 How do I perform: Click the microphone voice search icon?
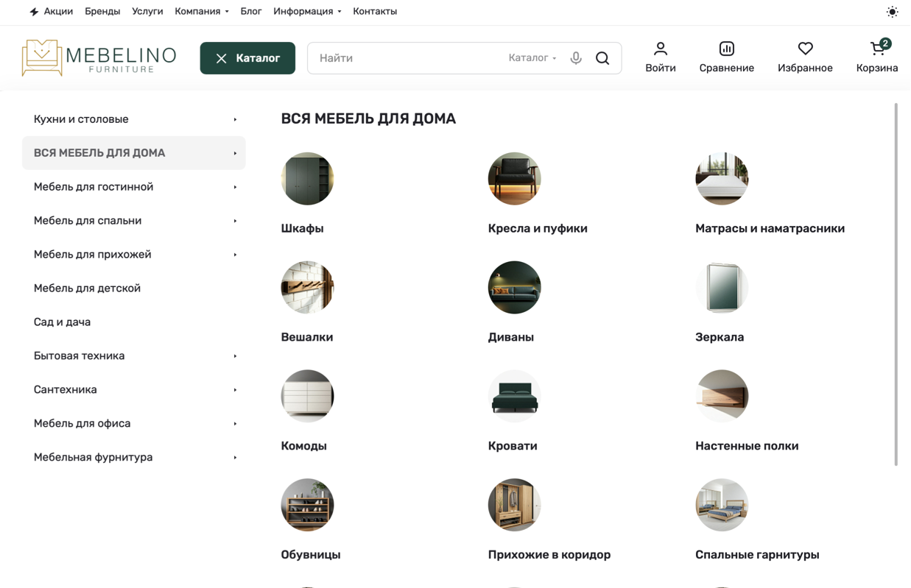click(x=576, y=58)
